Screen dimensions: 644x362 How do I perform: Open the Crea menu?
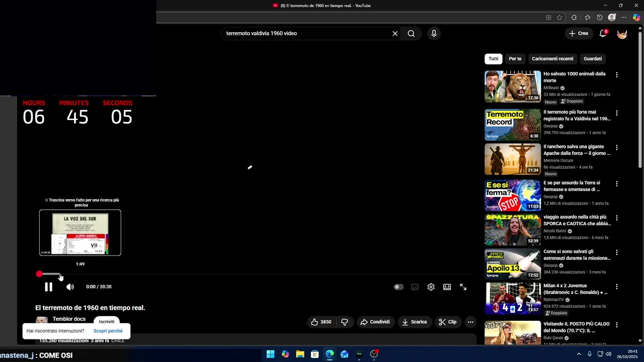click(x=578, y=34)
